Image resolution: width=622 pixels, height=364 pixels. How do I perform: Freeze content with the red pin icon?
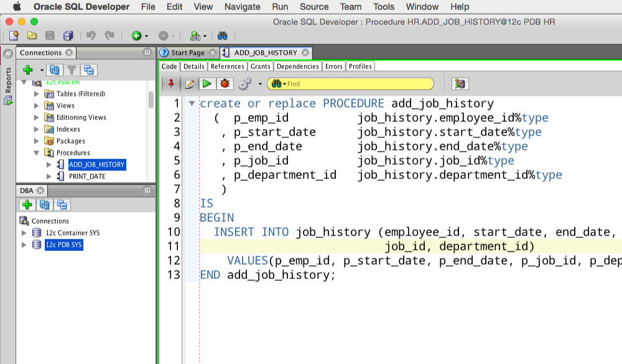click(171, 83)
